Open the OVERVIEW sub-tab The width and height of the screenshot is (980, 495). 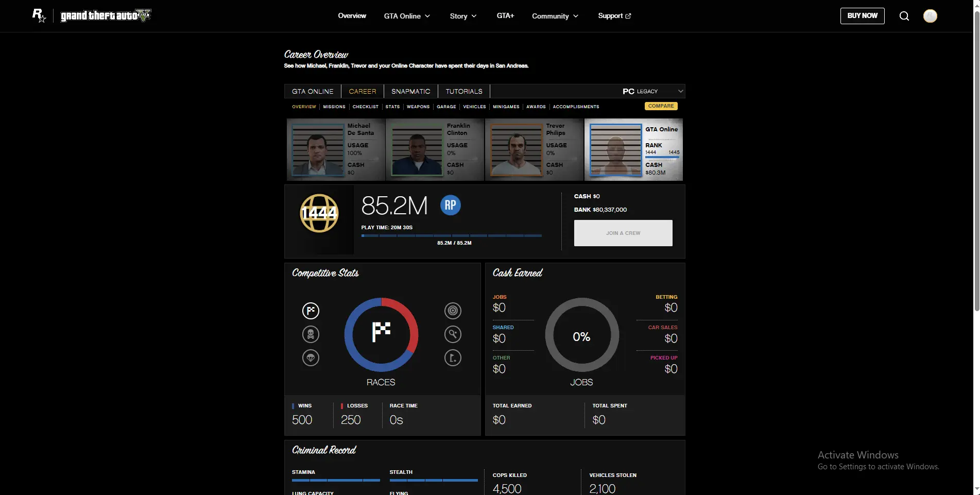pyautogui.click(x=304, y=107)
